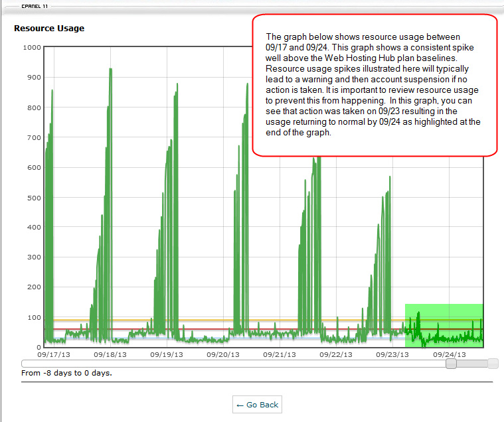This screenshot has height=422, width=504.
Task: Click the right end handle of the range slider
Action: 493,364
